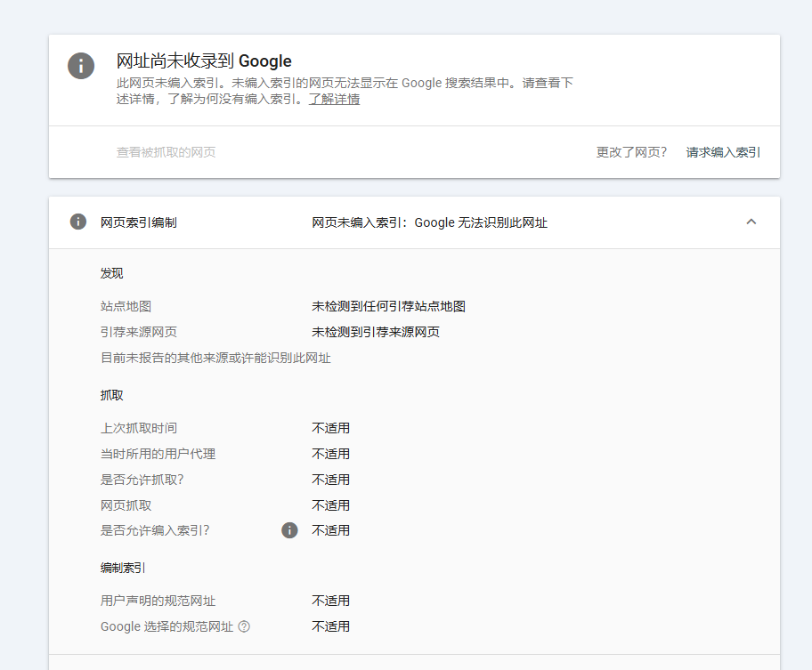This screenshot has height=670, width=812.
Task: Open the help icon next to Google 选择的规范网址
Action: click(x=244, y=626)
